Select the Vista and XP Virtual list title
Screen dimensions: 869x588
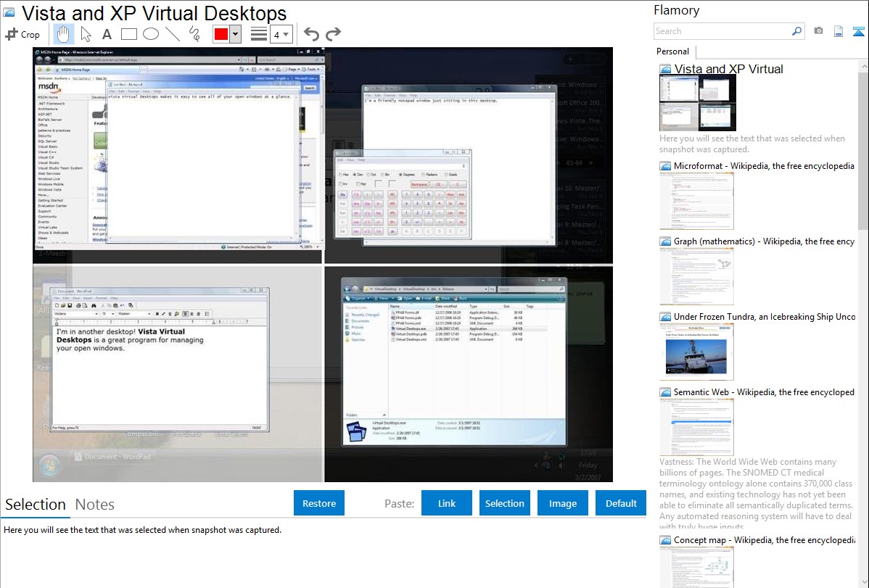pos(728,70)
